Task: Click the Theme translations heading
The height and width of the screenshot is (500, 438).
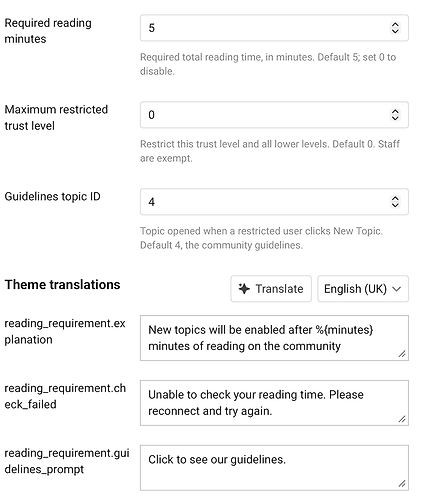Action: [x=62, y=285]
